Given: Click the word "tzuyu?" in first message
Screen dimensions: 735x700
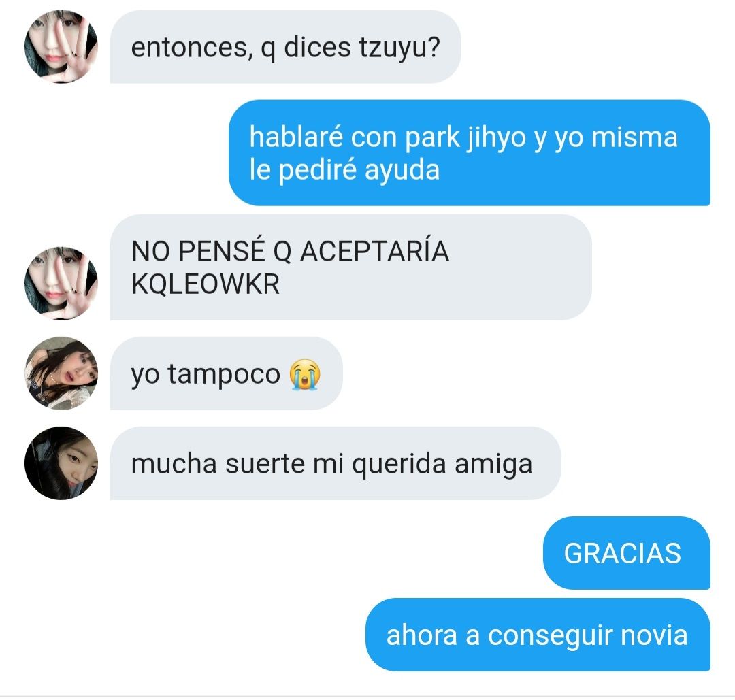Looking at the screenshot, I should [399, 48].
